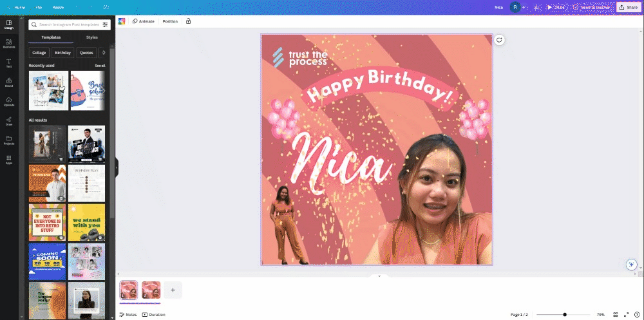644x320 pixels.
Task: Click the zoom slider handle
Action: tap(565, 315)
